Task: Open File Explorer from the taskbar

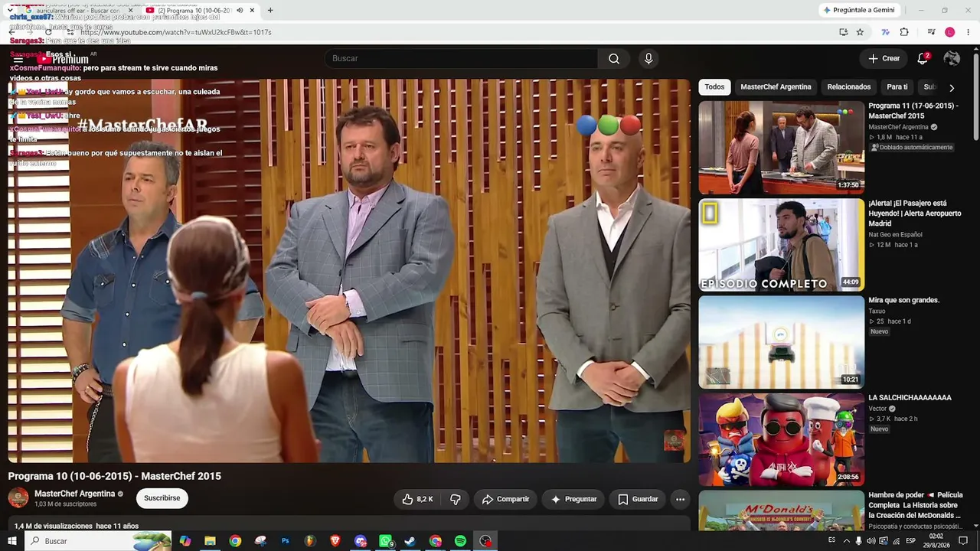Action: click(210, 541)
